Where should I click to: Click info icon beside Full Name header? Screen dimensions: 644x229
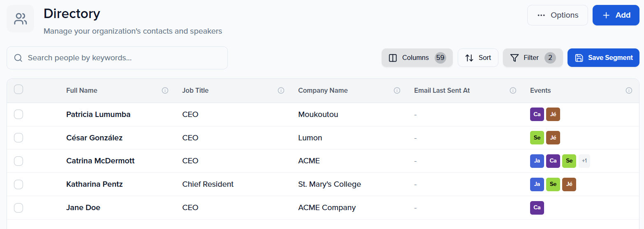pos(165,91)
